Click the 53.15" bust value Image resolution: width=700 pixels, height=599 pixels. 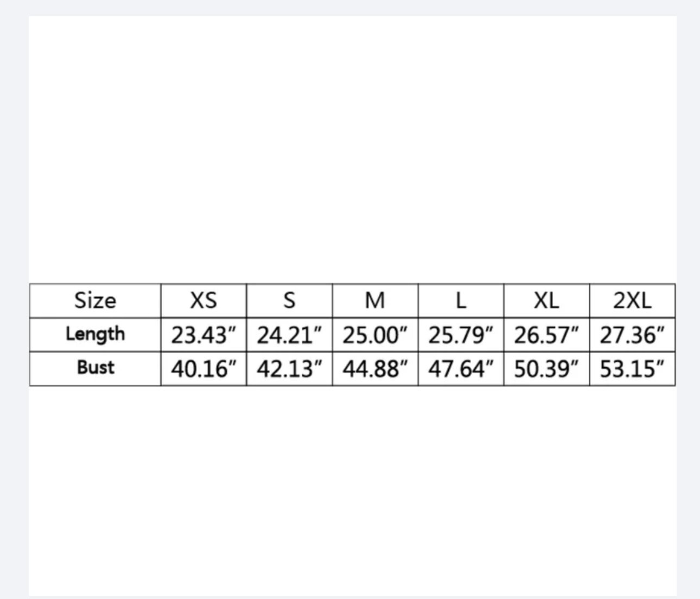click(632, 369)
